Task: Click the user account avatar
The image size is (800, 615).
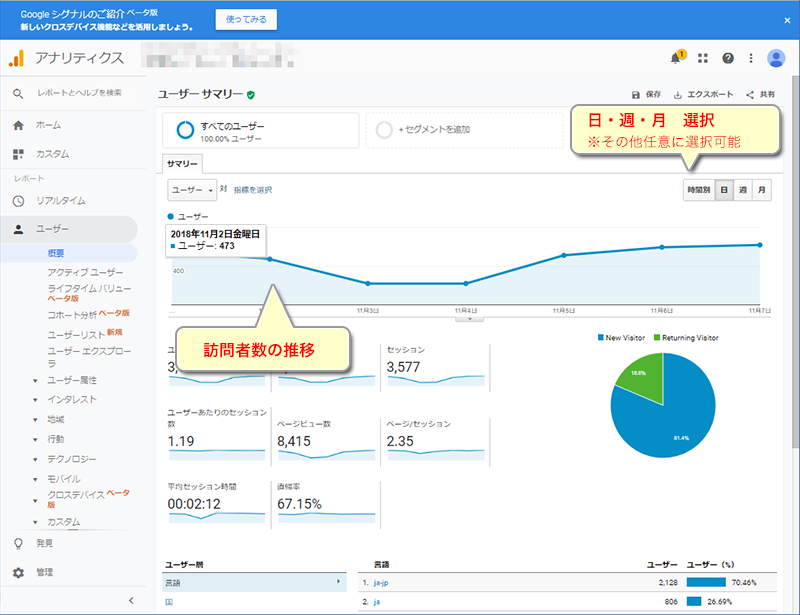Action: pyautogui.click(x=776, y=58)
